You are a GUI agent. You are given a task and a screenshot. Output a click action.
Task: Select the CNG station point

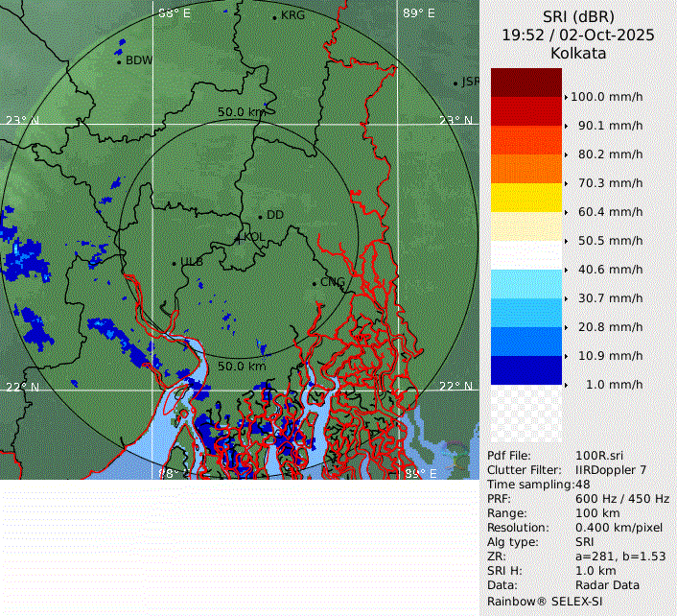314,283
